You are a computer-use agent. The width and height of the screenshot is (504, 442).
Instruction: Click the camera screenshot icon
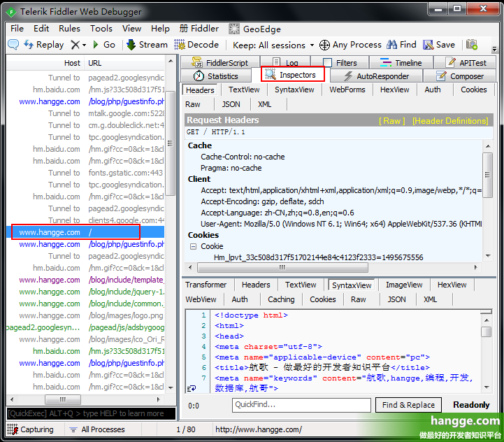[472, 45]
